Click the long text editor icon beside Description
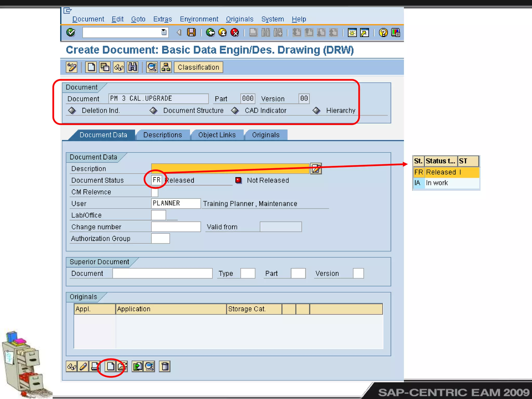The height and width of the screenshot is (399, 532). [316, 169]
